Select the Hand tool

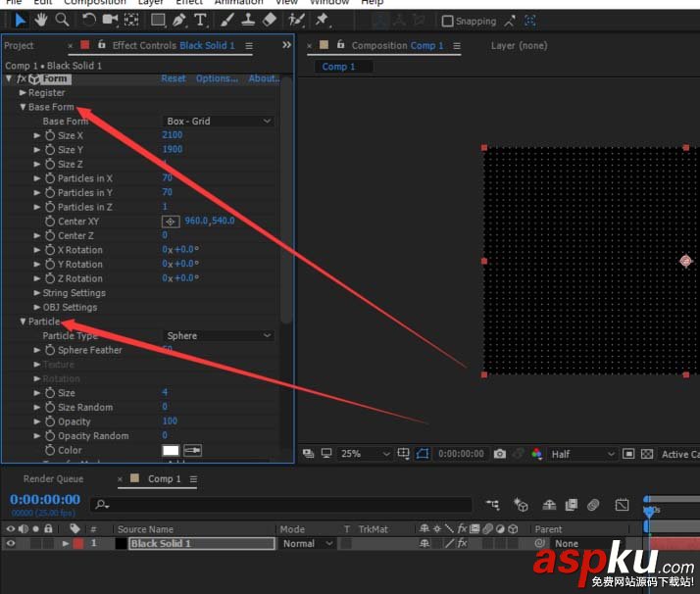click(x=41, y=20)
